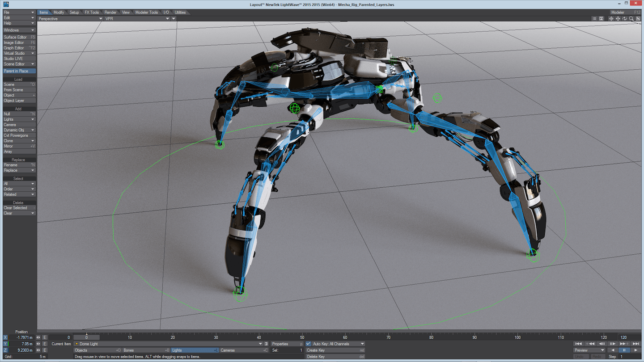Image resolution: width=644 pixels, height=362 pixels.
Task: Select the Move view icon above the viewport
Action: pos(618,19)
